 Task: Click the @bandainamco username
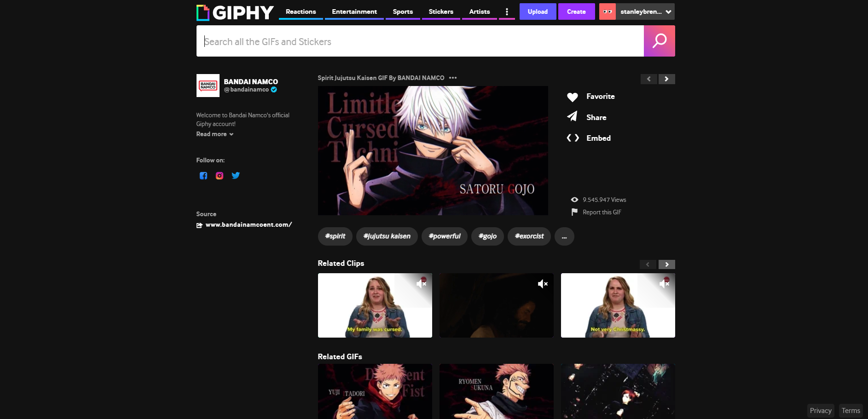(246, 90)
